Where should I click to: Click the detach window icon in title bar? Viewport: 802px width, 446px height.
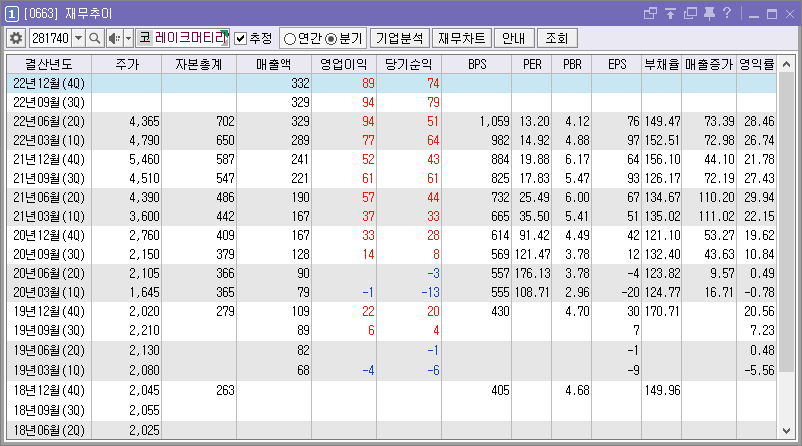(x=650, y=14)
